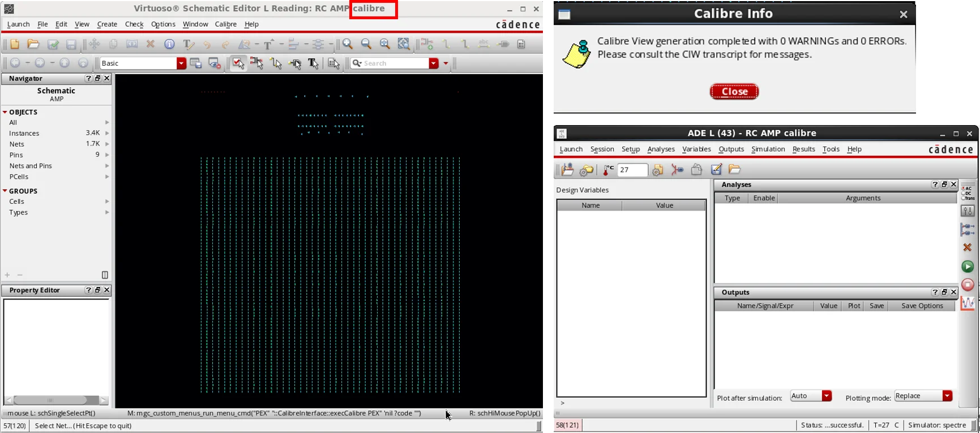Click help (?) button on Analyses panel

[x=935, y=185]
